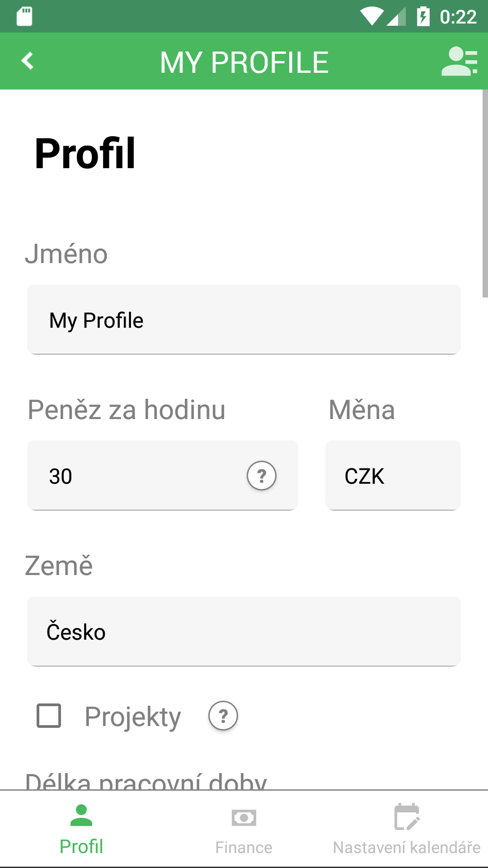Tap the calendar edit icon
Viewport: 488px width, 868px height.
(x=407, y=817)
